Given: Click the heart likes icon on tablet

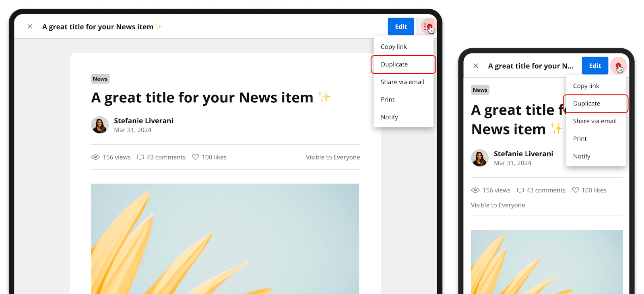Looking at the screenshot, I should pyautogui.click(x=196, y=157).
